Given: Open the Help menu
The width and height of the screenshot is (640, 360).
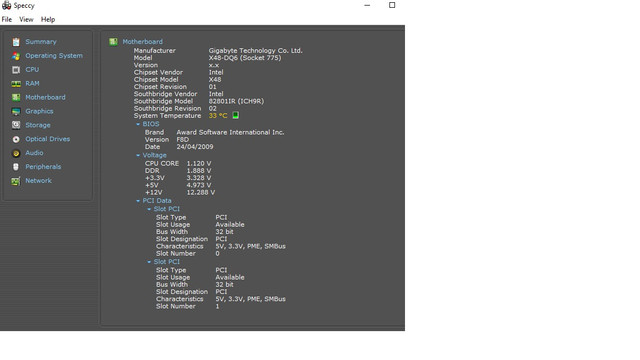Looking at the screenshot, I should (48, 19).
